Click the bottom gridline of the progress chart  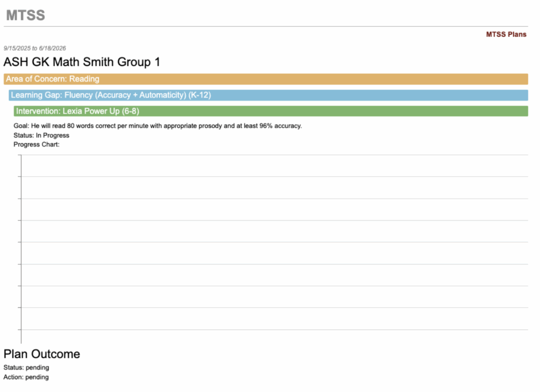click(274, 330)
